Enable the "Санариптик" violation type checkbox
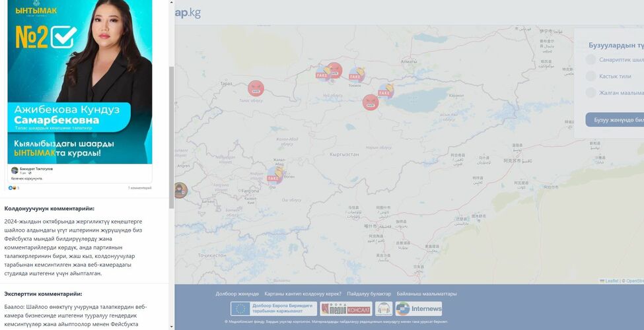The width and height of the screenshot is (644, 330). (x=591, y=59)
